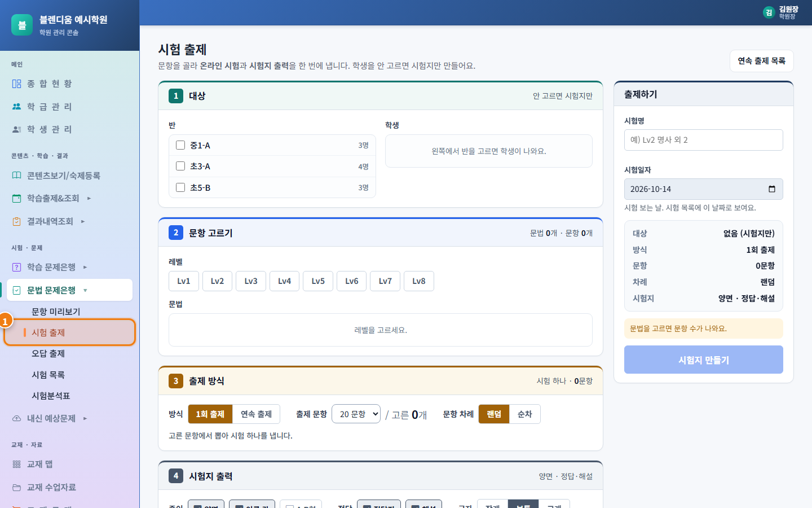Switch question order to 랜덤
This screenshot has width=812, height=508.
click(494, 414)
